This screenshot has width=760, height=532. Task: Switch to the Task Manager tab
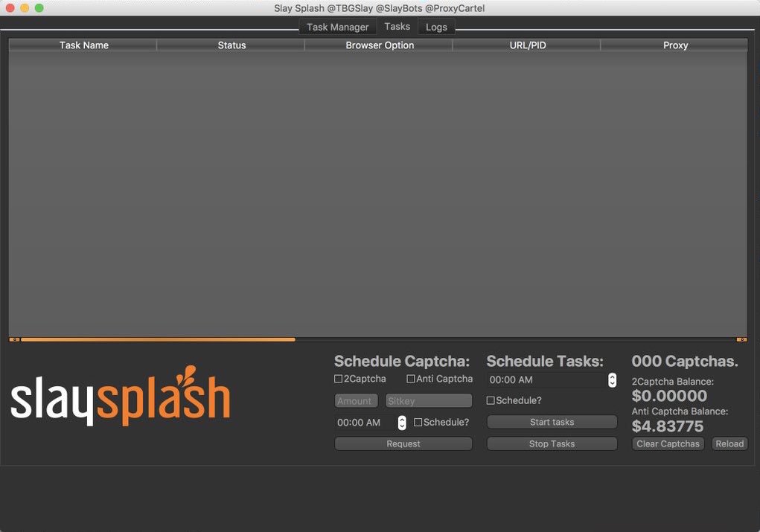click(x=337, y=27)
